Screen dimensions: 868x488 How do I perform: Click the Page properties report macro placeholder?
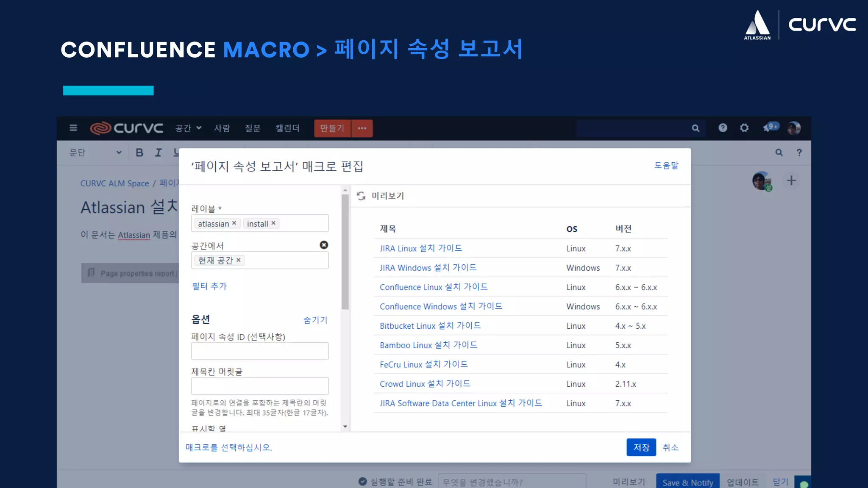click(131, 273)
